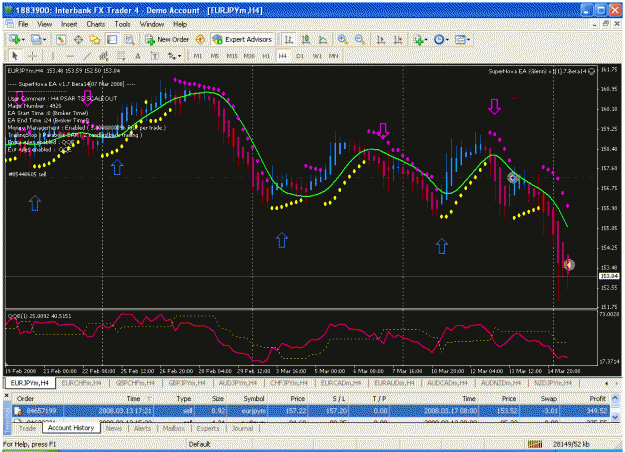Click the Indicators list icon
625x452 pixels.
point(418,39)
